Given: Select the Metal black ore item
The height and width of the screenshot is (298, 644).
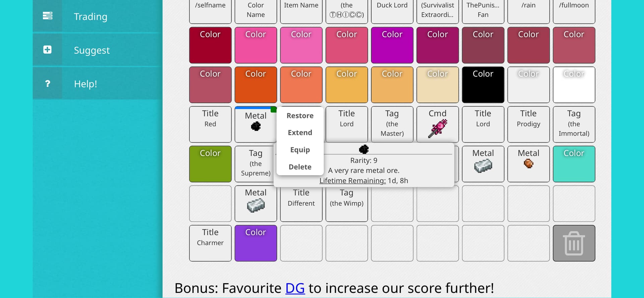Looking at the screenshot, I should 256,124.
